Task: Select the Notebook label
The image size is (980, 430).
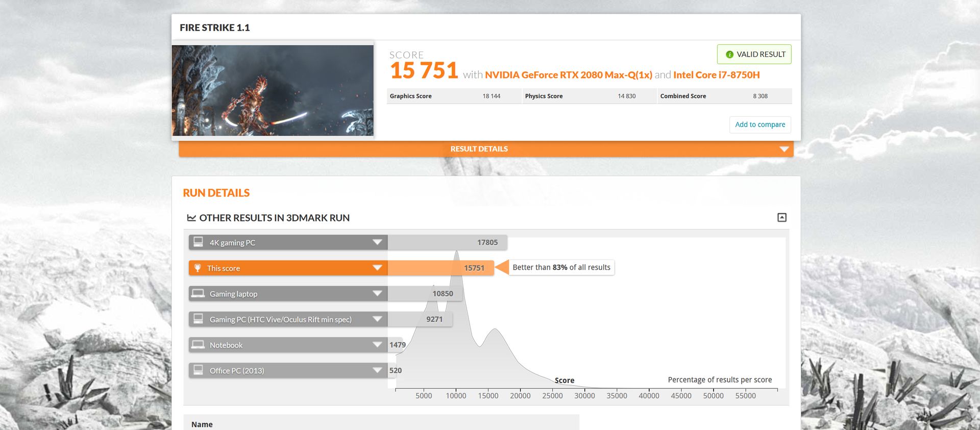Action: (226, 345)
